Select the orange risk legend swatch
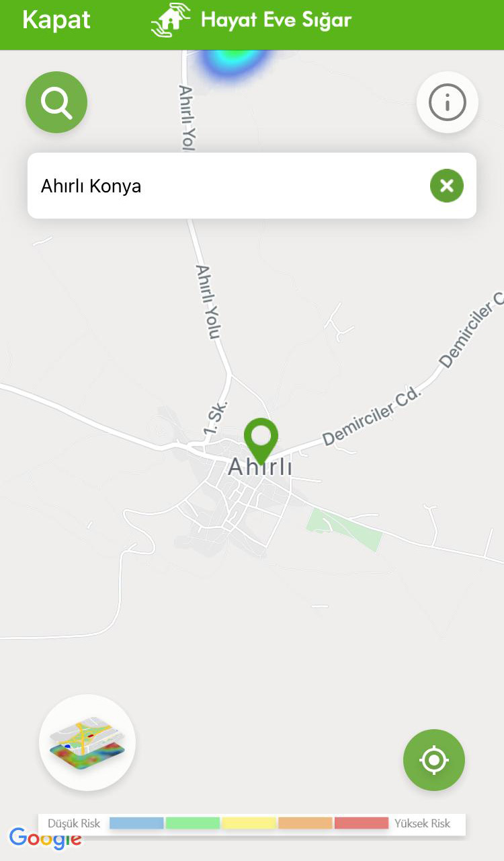 click(x=305, y=823)
